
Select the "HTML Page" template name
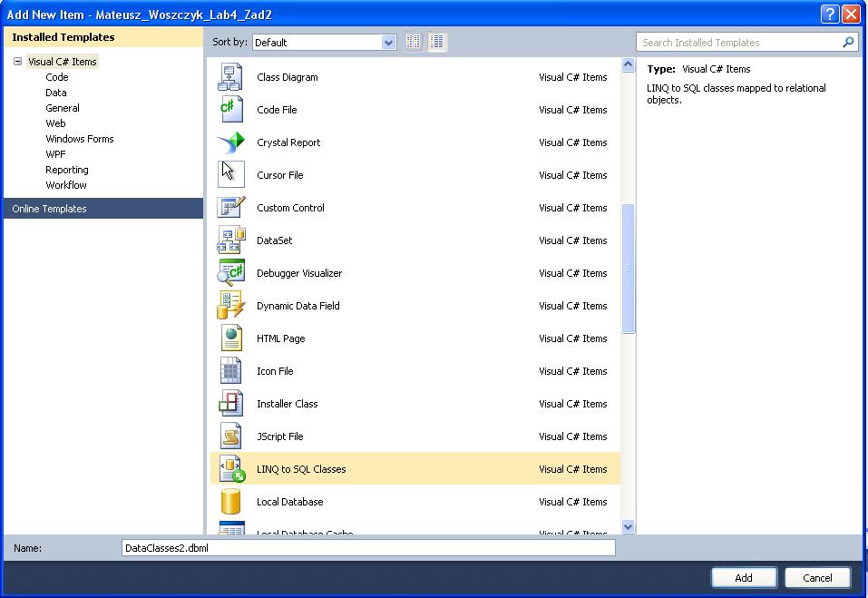280,338
